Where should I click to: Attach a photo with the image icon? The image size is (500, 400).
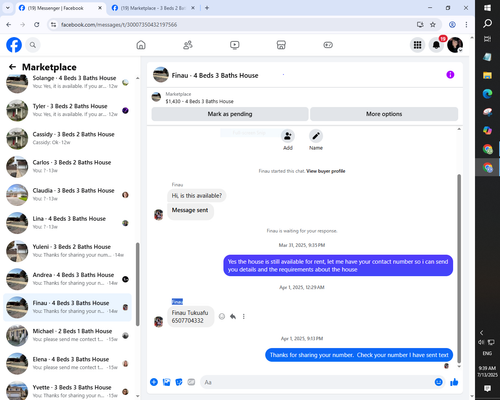(x=166, y=382)
